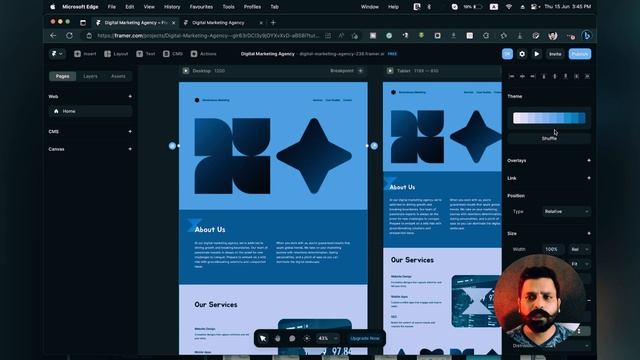Align selection vertical center icon
This screenshot has width=640, height=360.
pyautogui.click(x=554, y=76)
